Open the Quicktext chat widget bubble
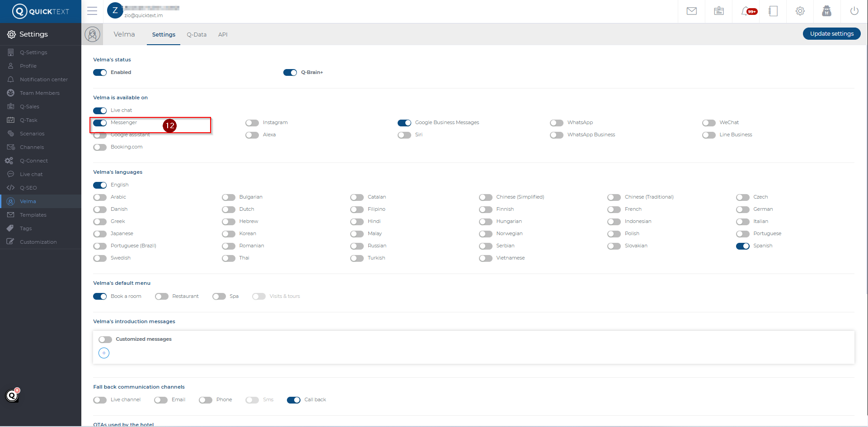Screen dimensions: 868x427 click(12, 396)
